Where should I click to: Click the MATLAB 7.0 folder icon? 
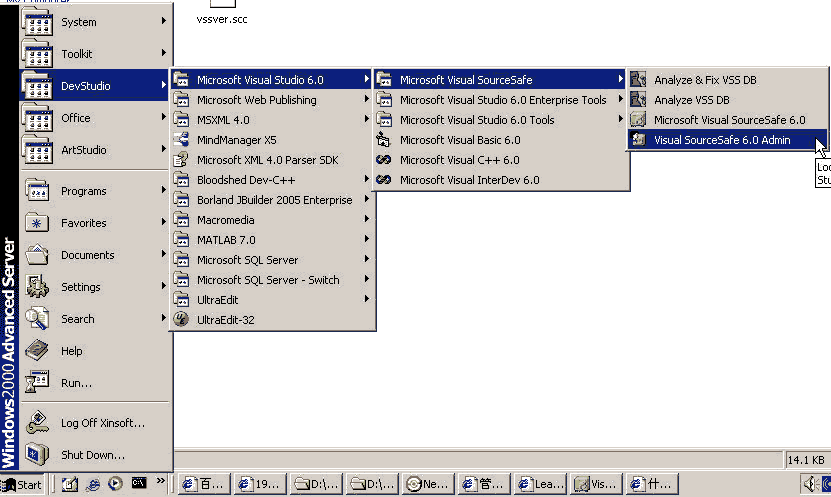pos(181,240)
